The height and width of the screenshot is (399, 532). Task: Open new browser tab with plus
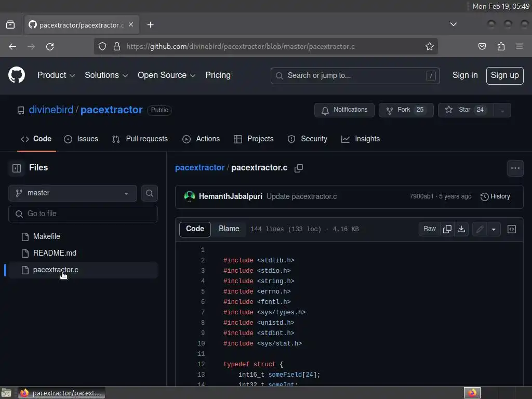pyautogui.click(x=150, y=25)
